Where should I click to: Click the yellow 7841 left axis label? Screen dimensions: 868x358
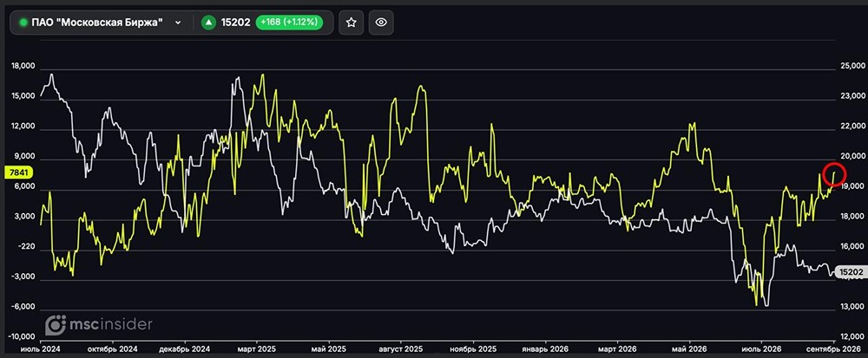tap(19, 172)
